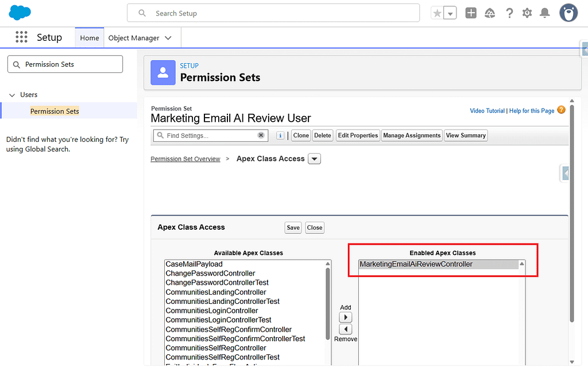Click View Summary button
Screen dimensions: 588x371
point(466,136)
